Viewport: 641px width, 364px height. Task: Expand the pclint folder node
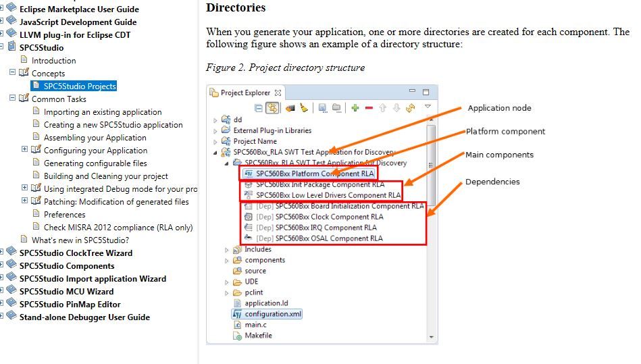[226, 293]
